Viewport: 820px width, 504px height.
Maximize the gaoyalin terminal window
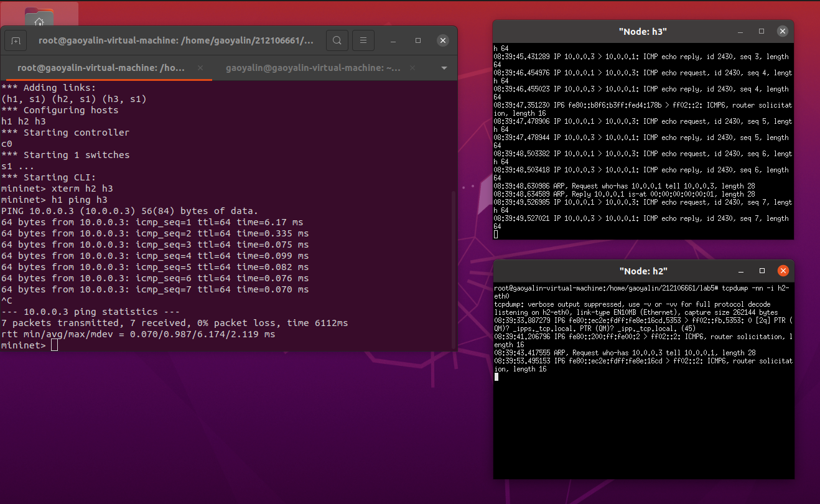point(418,41)
